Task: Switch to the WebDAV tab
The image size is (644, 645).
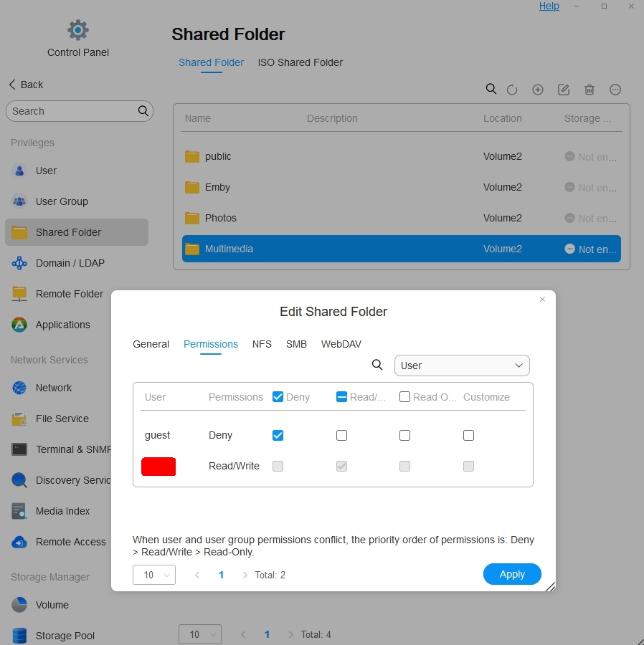Action: click(x=341, y=344)
